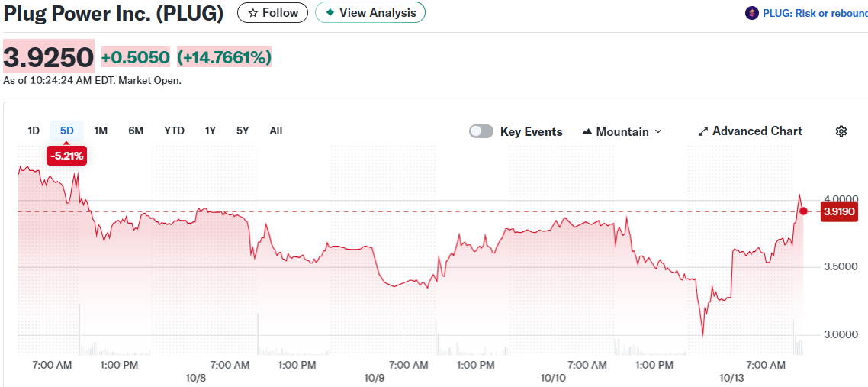This screenshot has width=868, height=387.
Task: Click sparkle icon in View Analysis button
Action: 330,13
